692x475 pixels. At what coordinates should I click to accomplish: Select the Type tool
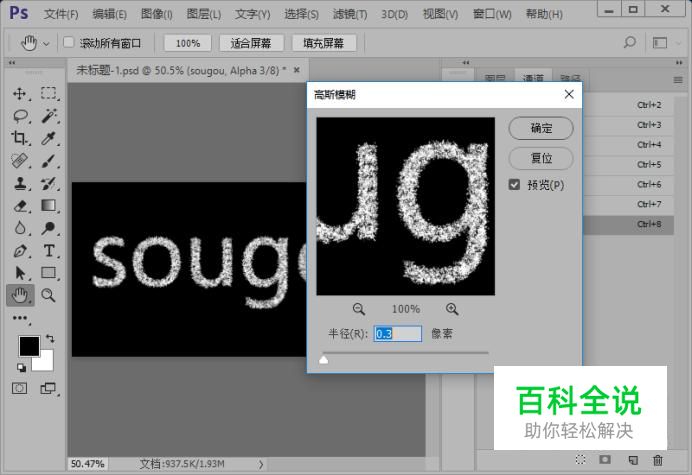coord(49,251)
